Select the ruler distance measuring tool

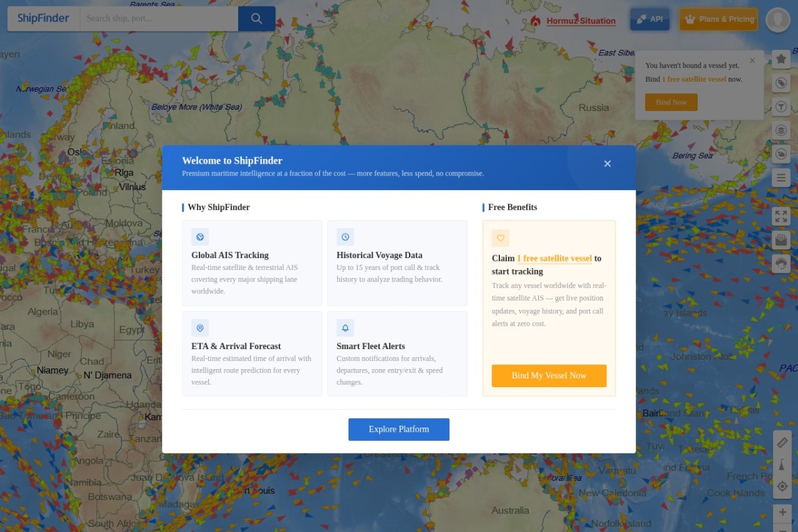[782, 442]
